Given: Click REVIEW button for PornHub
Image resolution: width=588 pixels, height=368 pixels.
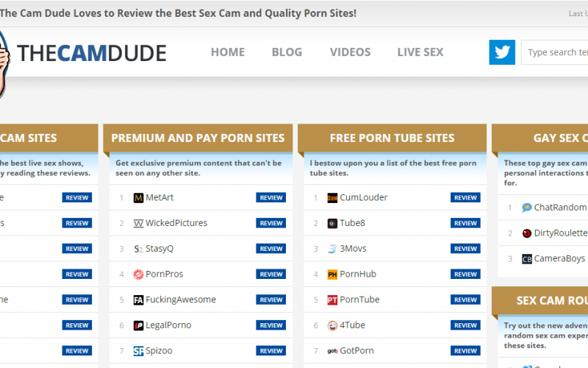Looking at the screenshot, I should click(x=465, y=275).
